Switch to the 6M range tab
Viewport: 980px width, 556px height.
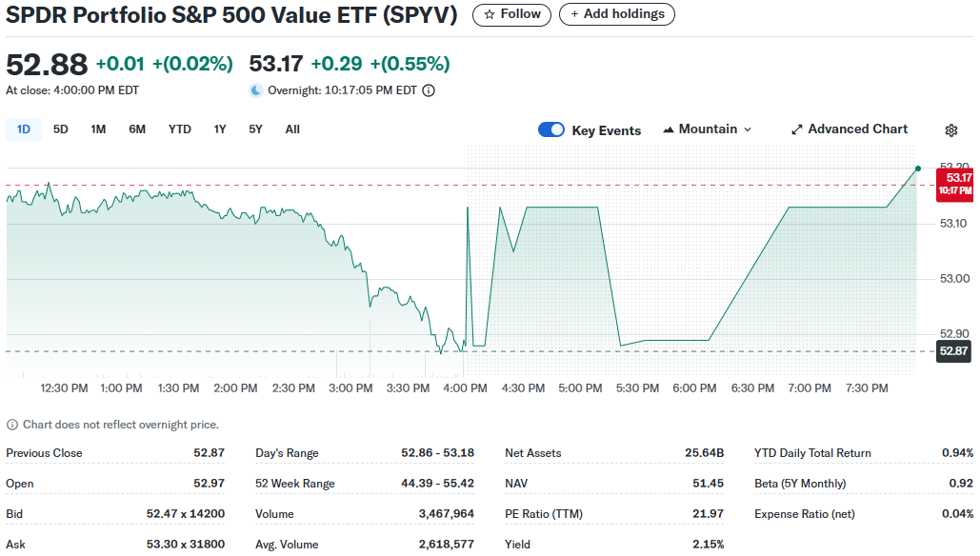137,129
